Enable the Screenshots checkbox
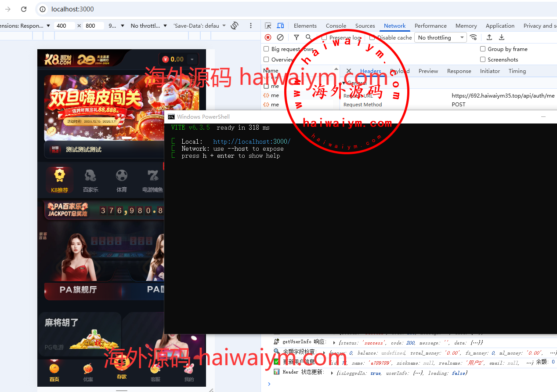The width and height of the screenshot is (557, 392). [483, 60]
